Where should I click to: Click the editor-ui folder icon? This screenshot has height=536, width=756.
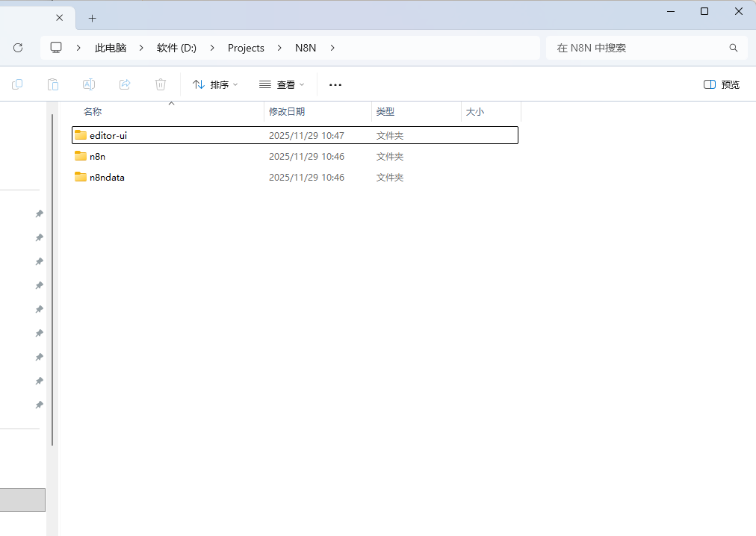point(81,135)
